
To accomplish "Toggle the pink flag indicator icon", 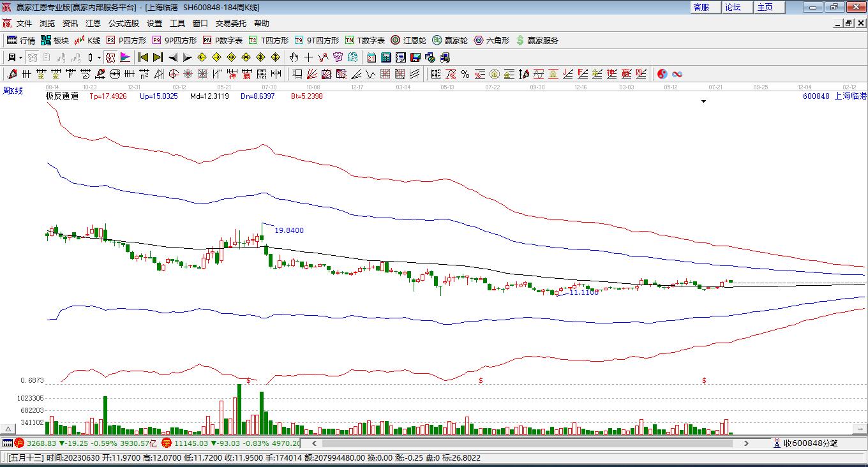I will (x=126, y=57).
